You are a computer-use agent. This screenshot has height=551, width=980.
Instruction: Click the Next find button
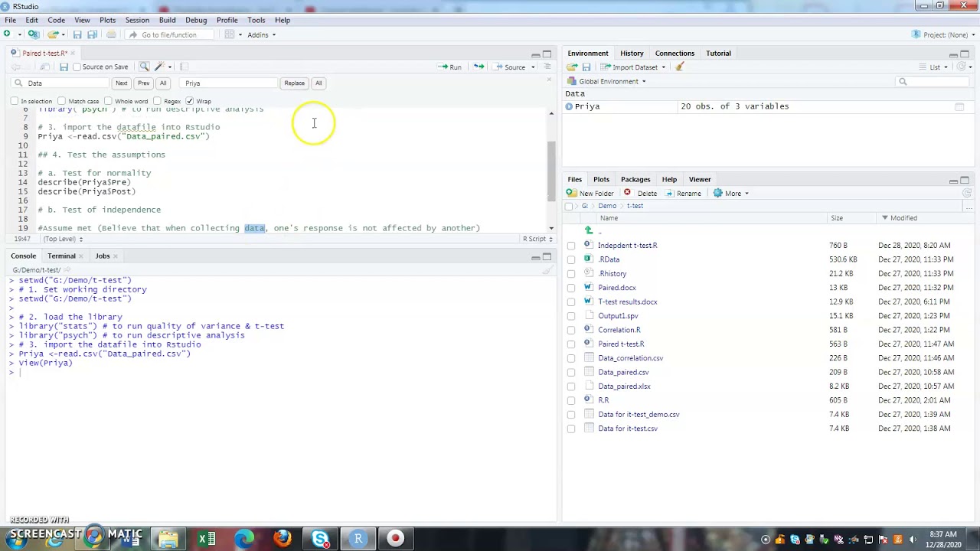coord(121,83)
